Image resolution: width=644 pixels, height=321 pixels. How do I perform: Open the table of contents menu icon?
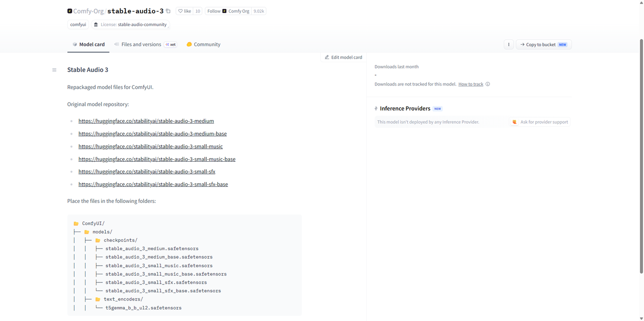(x=54, y=70)
